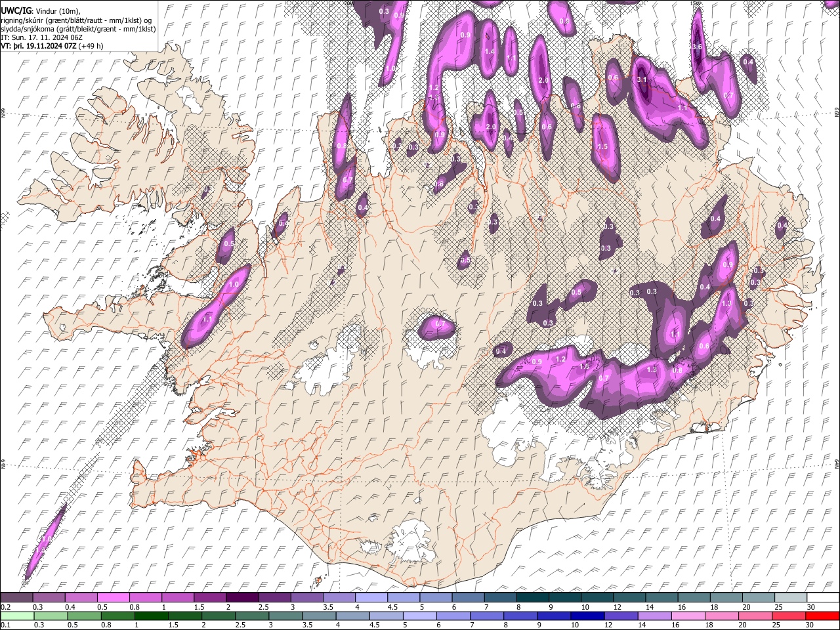Click the '0.2' label in the snow legend
The height and width of the screenshot is (630, 840).
[5, 606]
